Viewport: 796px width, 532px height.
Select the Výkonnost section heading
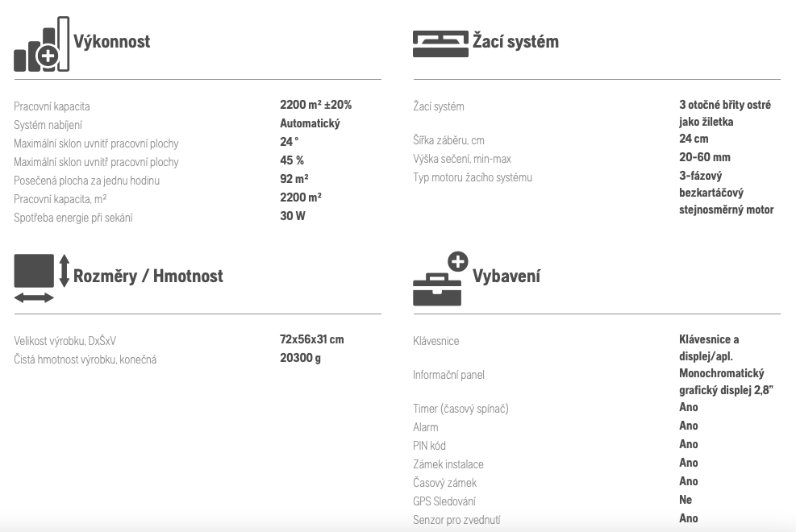pyautogui.click(x=111, y=42)
